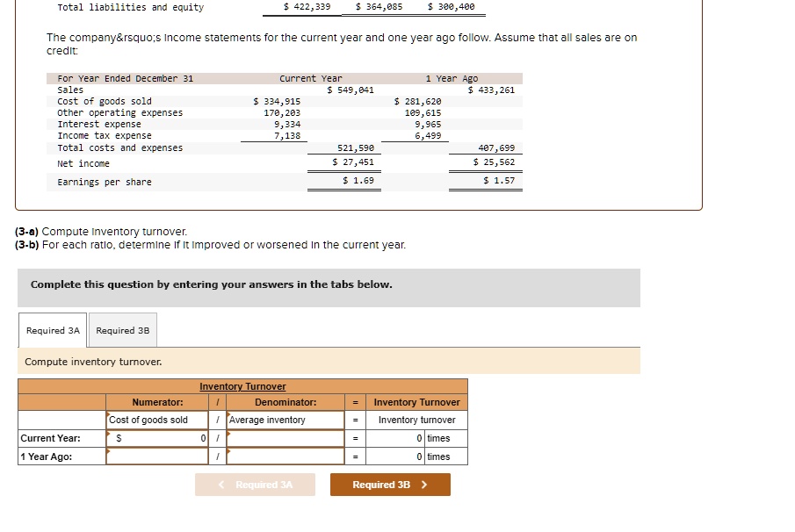The height and width of the screenshot is (532, 795).
Task: Open the 1 Year Ago numerator selection cell
Action: 155,456
